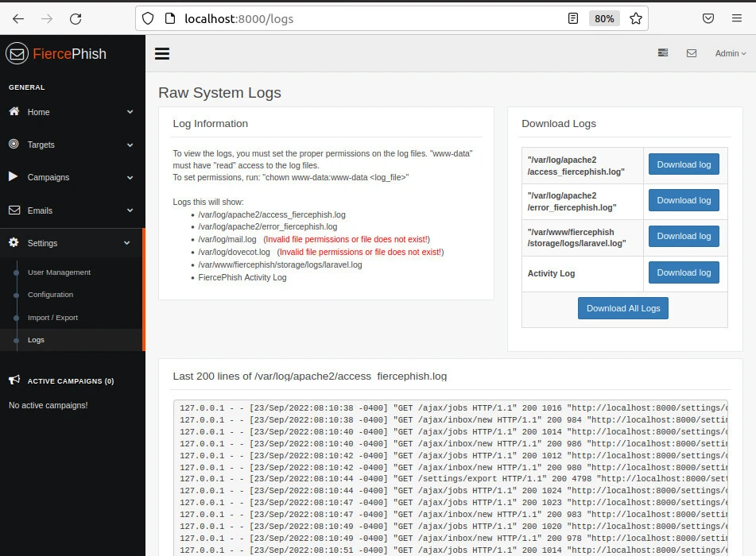The image size is (756, 556).
Task: Open Firefox application menu icon
Action: [x=737, y=18]
